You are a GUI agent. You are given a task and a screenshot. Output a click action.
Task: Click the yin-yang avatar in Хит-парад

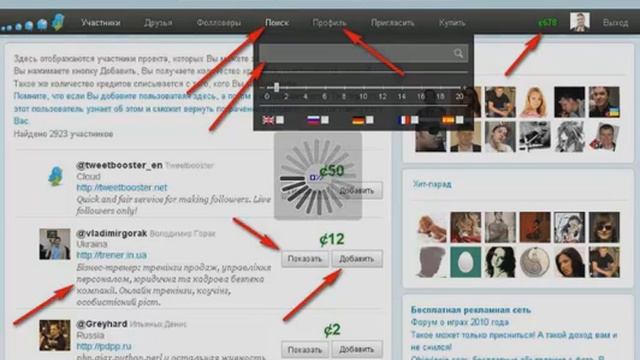click(535, 262)
